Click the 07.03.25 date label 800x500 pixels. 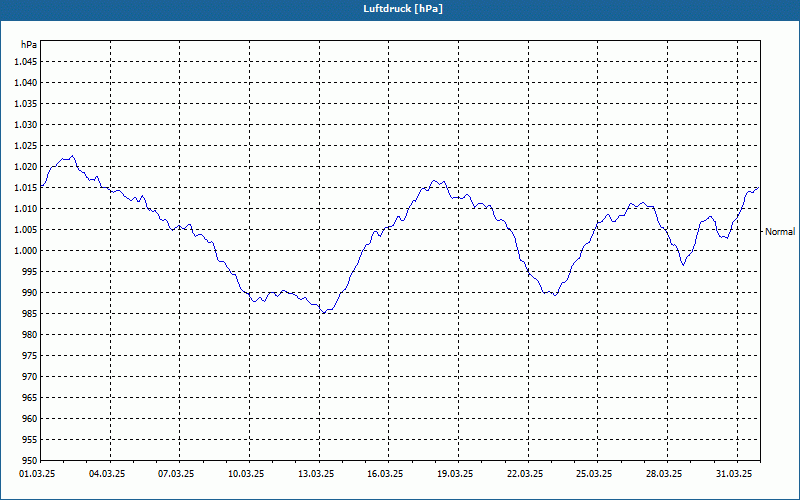coord(176,474)
